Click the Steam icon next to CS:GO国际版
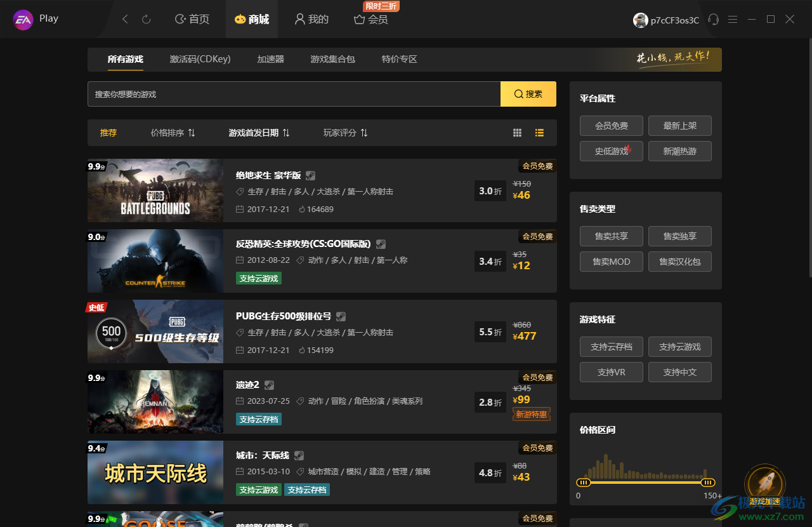The image size is (812, 527). (381, 244)
